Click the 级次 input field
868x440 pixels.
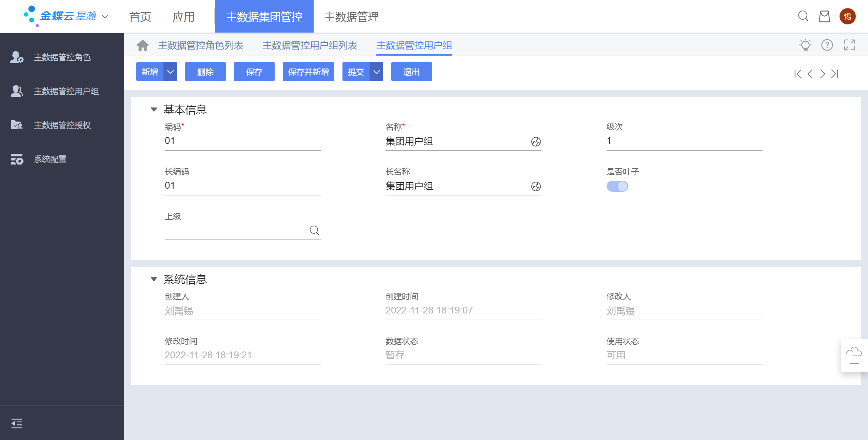point(685,141)
